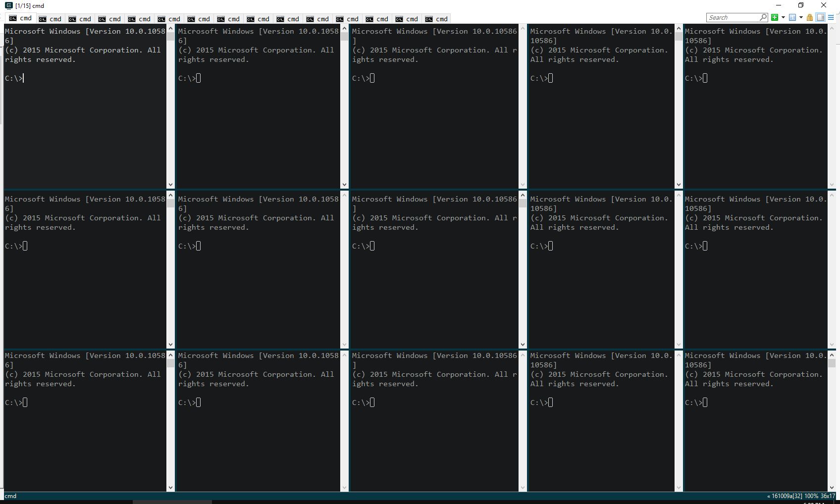Switch to the fourteenth cmd tab
The width and height of the screenshot is (840, 504).
(x=407, y=19)
